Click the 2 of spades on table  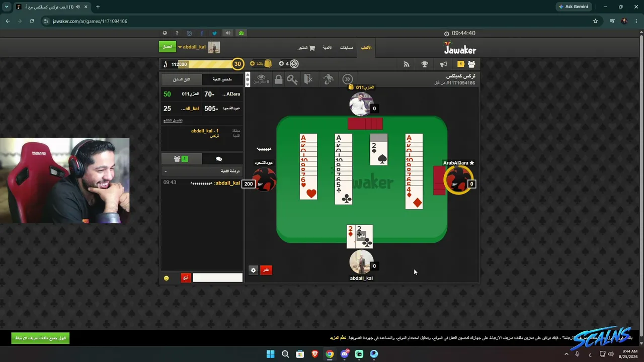click(379, 153)
